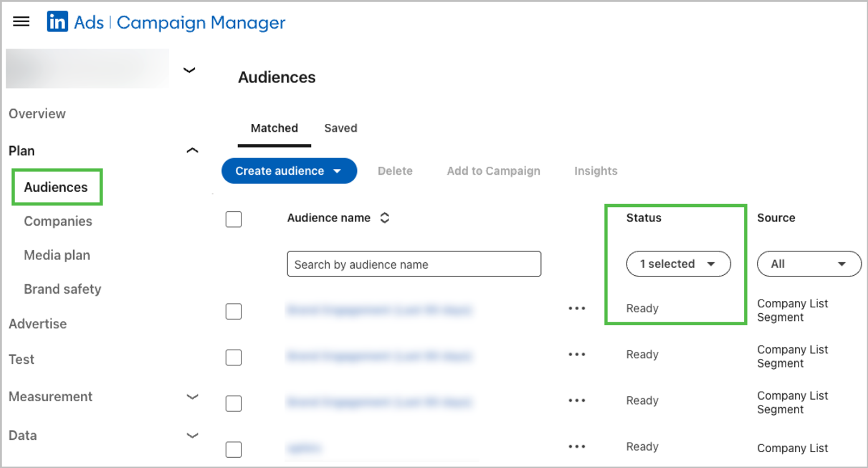Click the first row 'Company List Segment' source
The height and width of the screenshot is (468, 868).
pos(793,311)
